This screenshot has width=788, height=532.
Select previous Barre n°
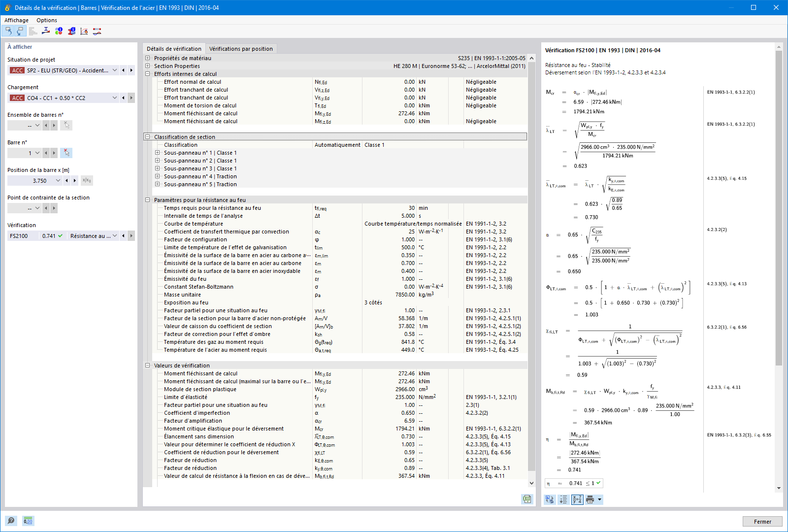pos(46,153)
